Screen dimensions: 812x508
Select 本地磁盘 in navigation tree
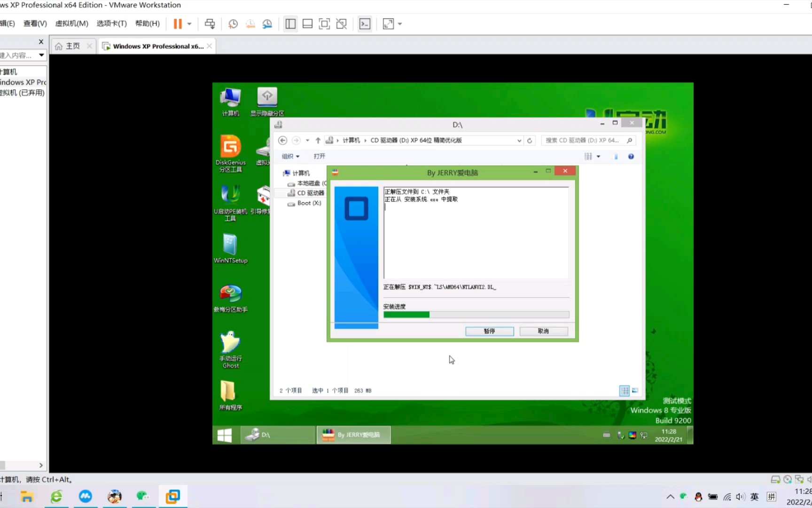click(308, 183)
